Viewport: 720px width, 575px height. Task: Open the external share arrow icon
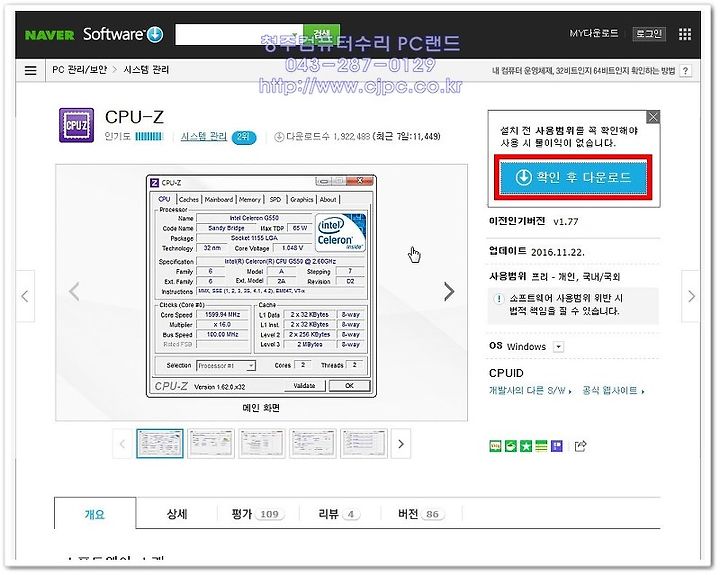coord(580,446)
